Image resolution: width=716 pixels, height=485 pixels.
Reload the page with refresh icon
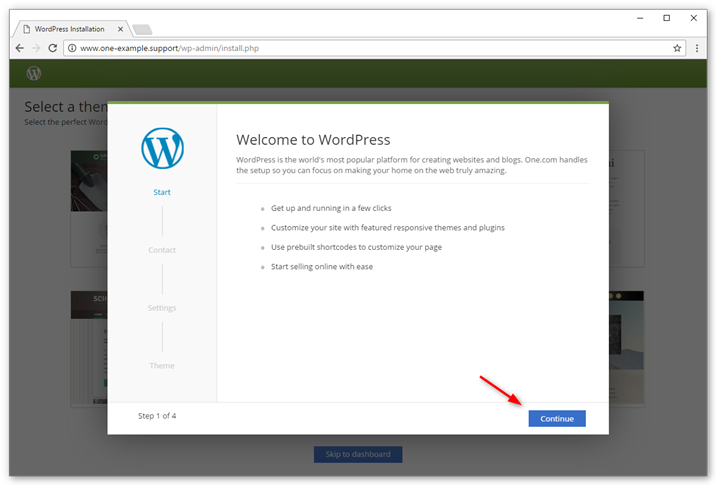pyautogui.click(x=53, y=48)
